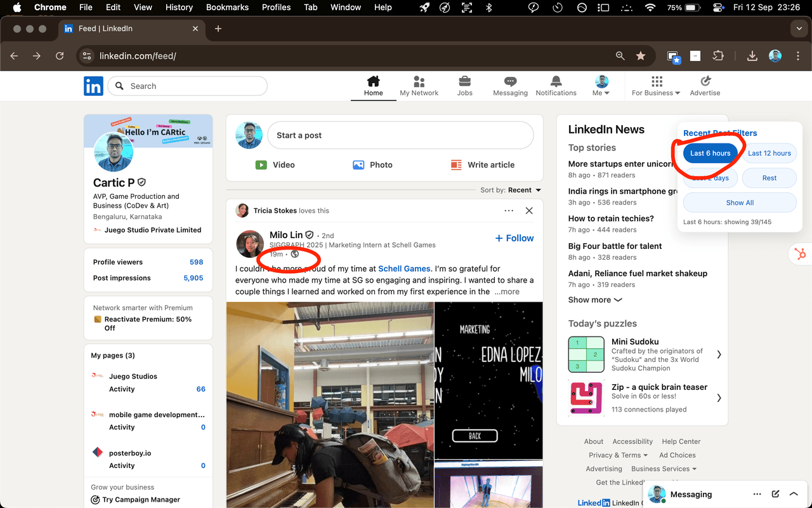Select the Rest filter option

[769, 178]
